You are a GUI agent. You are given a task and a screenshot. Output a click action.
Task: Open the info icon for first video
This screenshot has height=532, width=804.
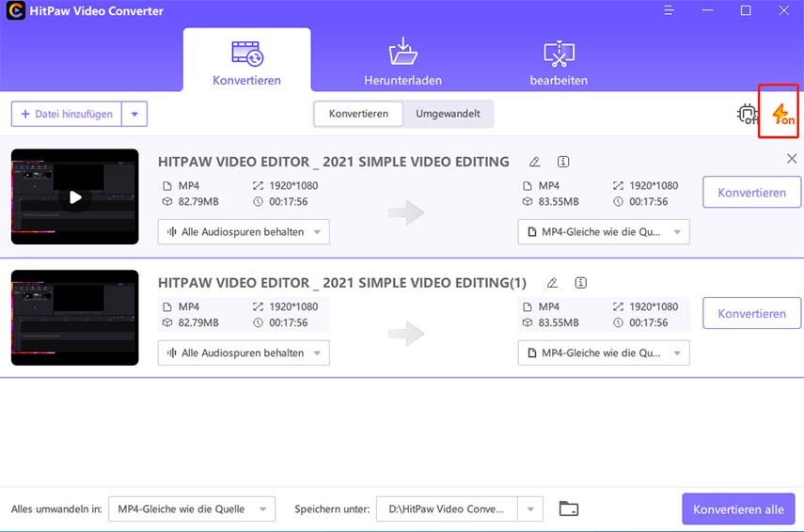coord(563,162)
